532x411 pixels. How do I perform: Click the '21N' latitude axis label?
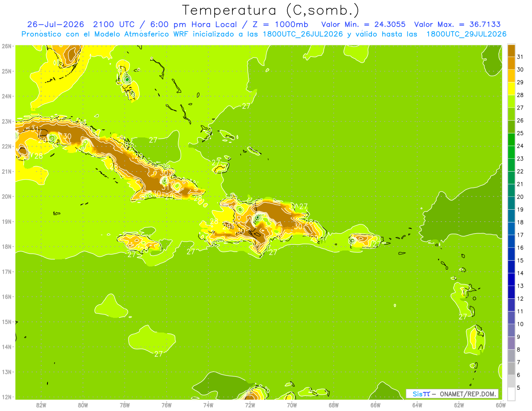[6, 171]
